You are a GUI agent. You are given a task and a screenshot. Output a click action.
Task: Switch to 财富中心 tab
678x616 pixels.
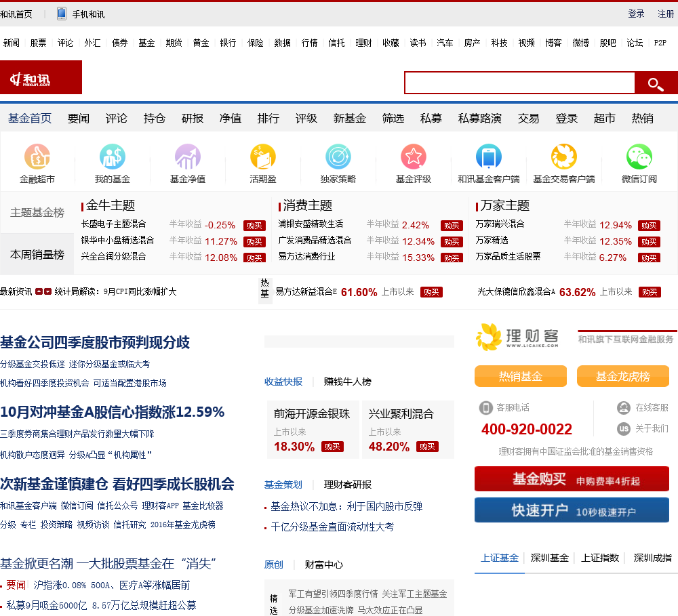tap(324, 564)
